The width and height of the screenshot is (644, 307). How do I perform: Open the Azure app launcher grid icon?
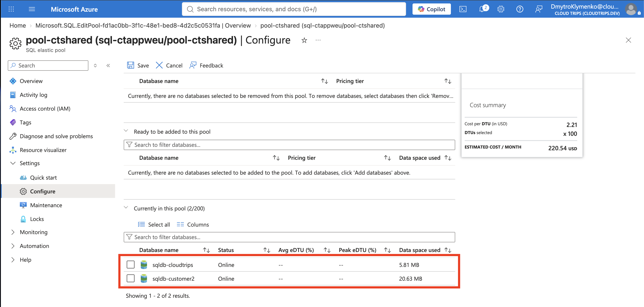point(11,9)
